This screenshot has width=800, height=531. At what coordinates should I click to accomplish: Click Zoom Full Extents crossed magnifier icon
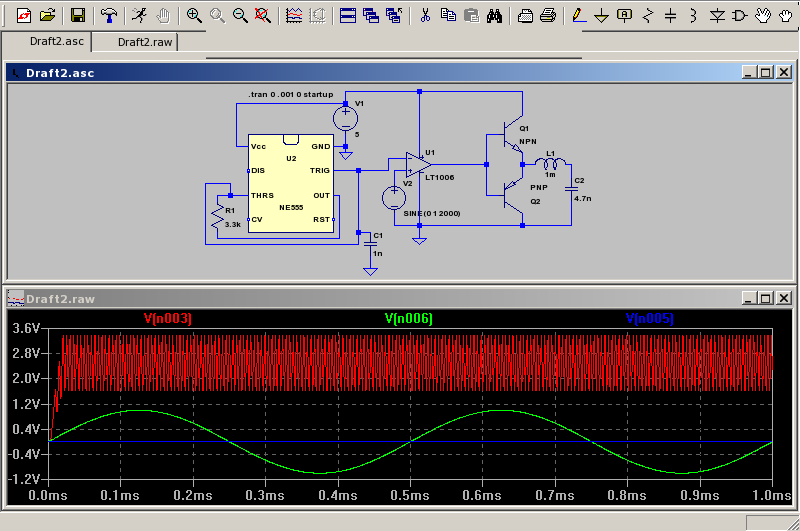(263, 15)
